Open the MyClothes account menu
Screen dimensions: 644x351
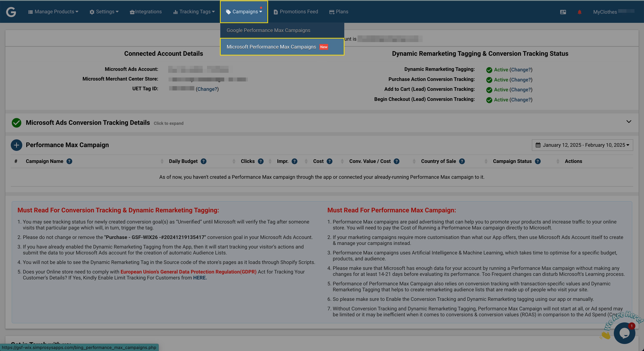coord(613,12)
